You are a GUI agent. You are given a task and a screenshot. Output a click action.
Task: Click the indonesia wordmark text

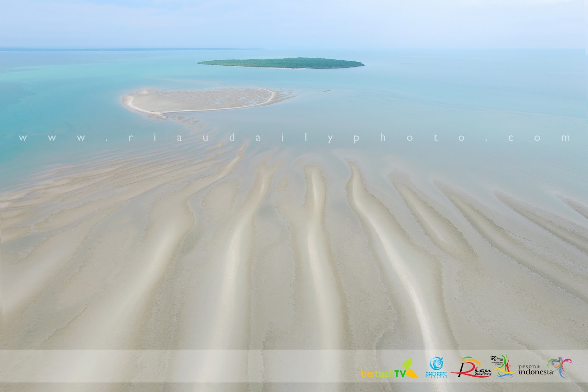536,372
